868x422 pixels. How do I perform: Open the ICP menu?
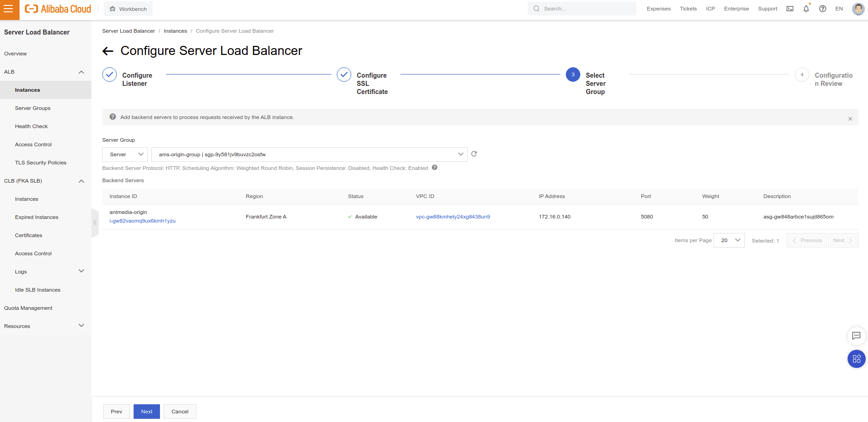[710, 9]
